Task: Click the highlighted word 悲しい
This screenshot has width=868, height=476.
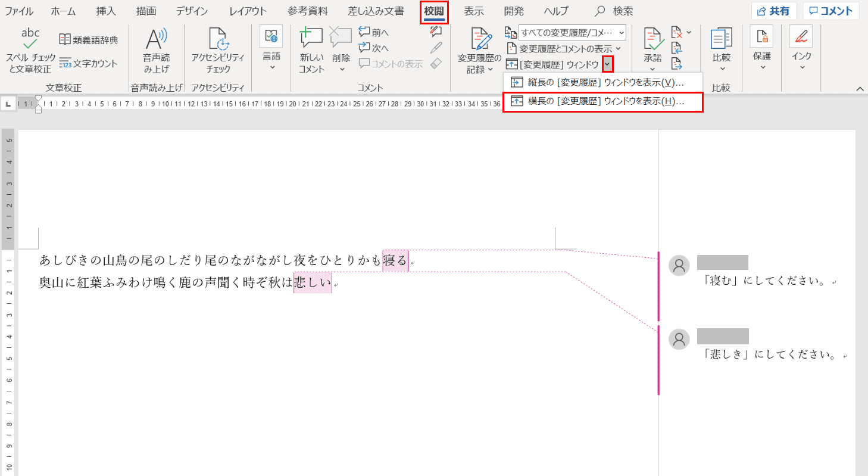Action: [313, 283]
